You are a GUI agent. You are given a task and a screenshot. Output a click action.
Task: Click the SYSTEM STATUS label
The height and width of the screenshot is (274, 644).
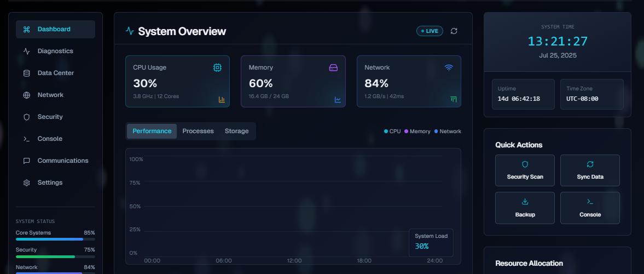[x=36, y=221]
